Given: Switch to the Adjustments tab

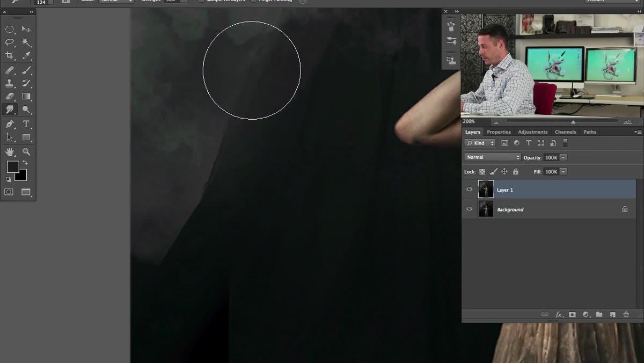Looking at the screenshot, I should tap(532, 132).
